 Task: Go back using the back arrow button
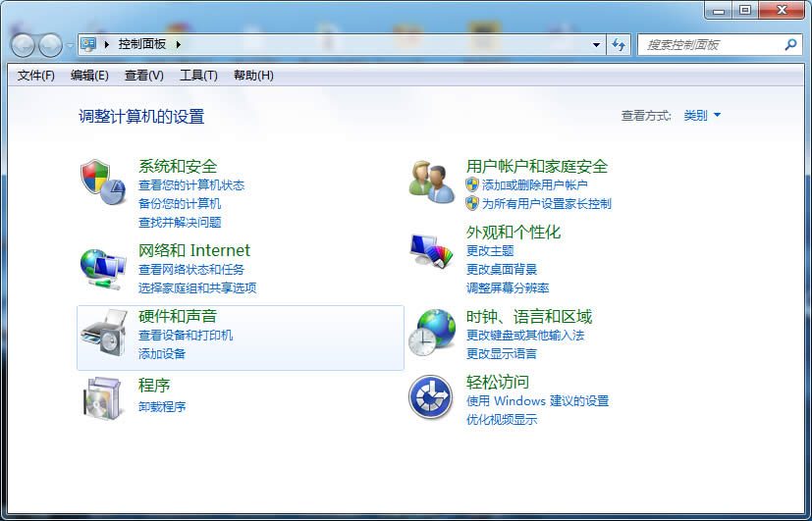coord(24,45)
